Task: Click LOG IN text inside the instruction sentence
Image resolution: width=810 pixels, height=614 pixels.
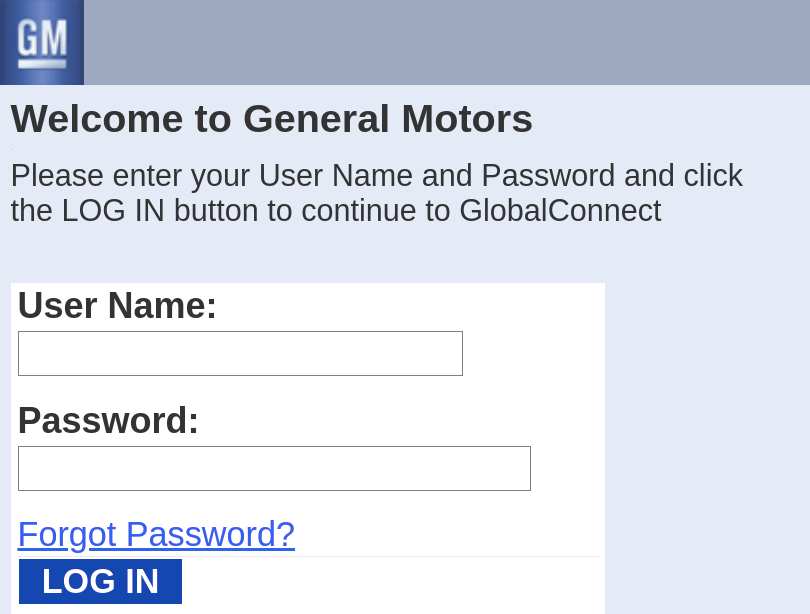Action: (113, 211)
